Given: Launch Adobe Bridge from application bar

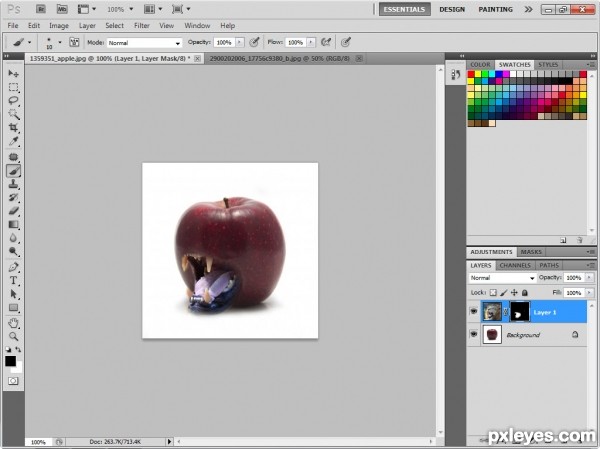Looking at the screenshot, I should [x=41, y=9].
